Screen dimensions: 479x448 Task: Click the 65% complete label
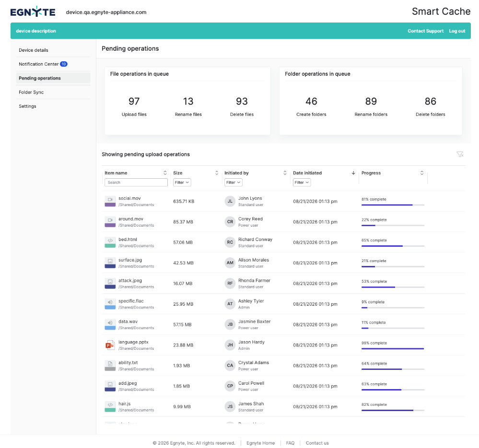point(374,240)
